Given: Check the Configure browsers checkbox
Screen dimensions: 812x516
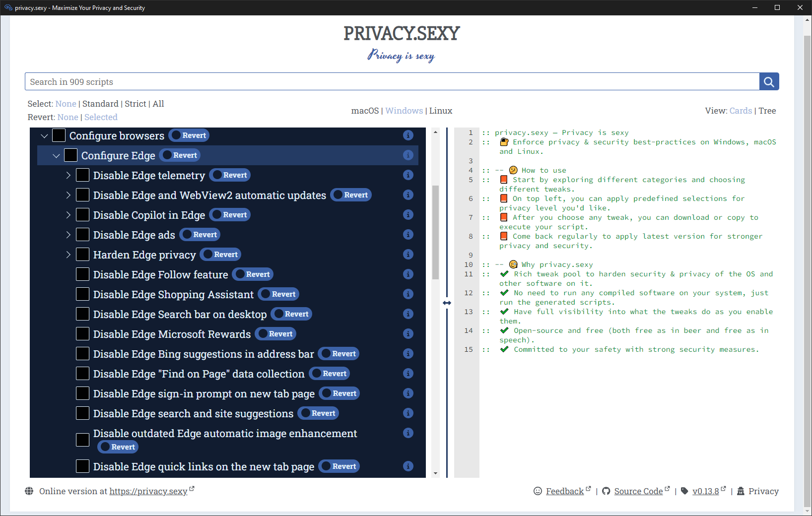Looking at the screenshot, I should (59, 135).
